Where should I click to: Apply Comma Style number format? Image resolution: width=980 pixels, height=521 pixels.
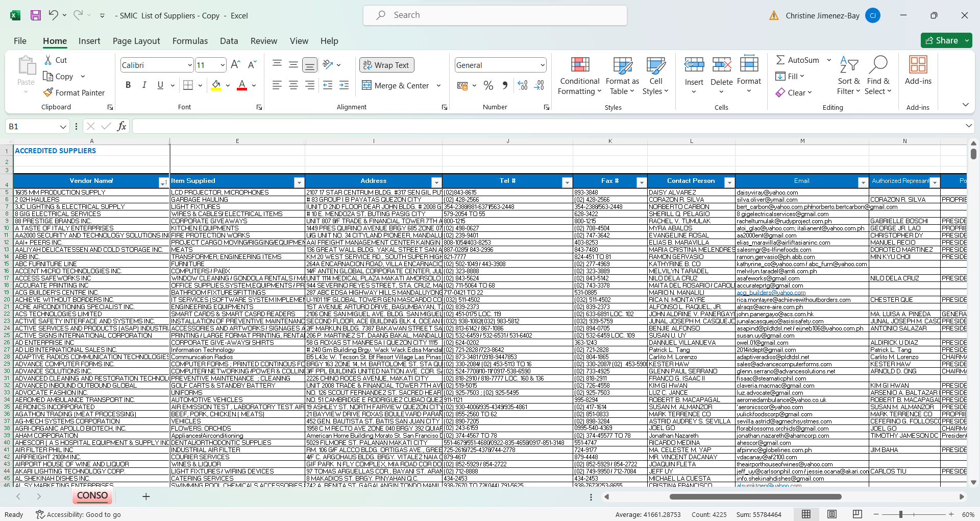(505, 85)
